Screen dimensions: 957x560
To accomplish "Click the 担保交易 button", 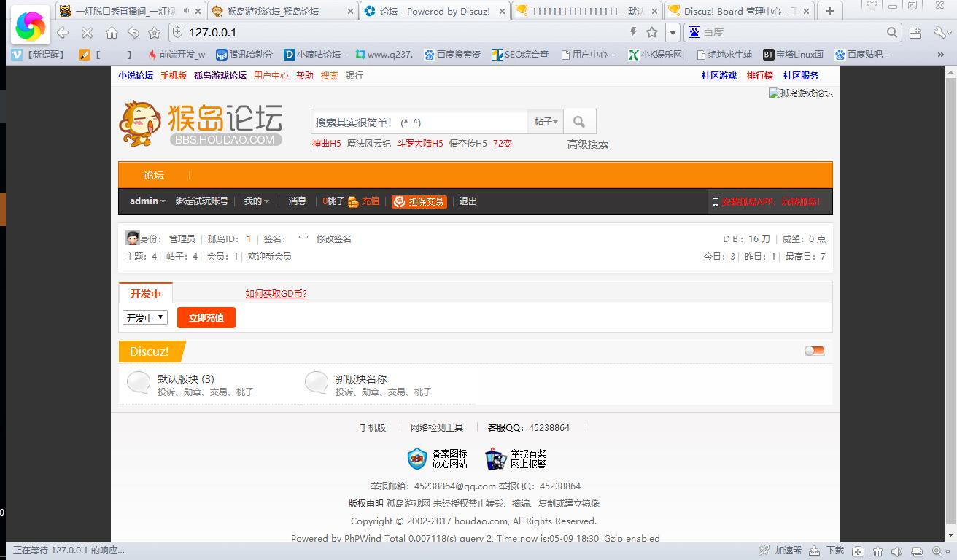I will tap(419, 201).
